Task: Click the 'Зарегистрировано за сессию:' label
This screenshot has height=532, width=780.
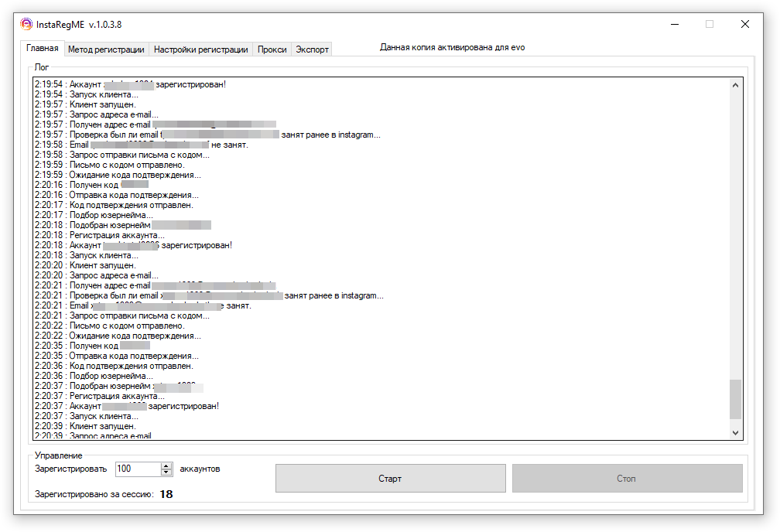Action: coord(94,494)
